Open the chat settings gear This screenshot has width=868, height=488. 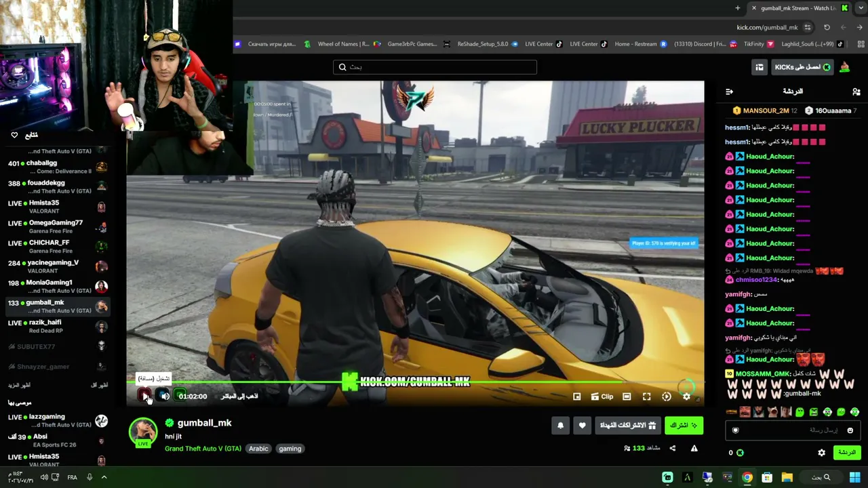click(821, 453)
